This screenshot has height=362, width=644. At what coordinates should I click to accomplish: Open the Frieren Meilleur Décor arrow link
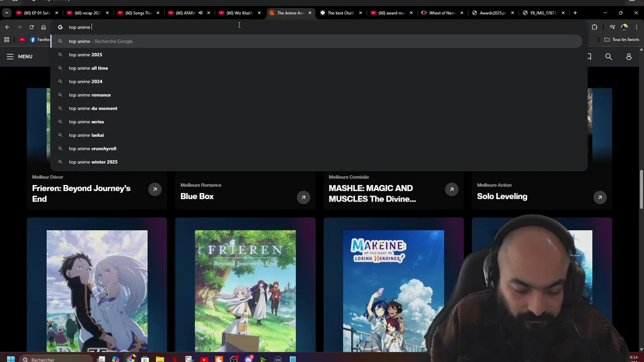[x=155, y=189]
